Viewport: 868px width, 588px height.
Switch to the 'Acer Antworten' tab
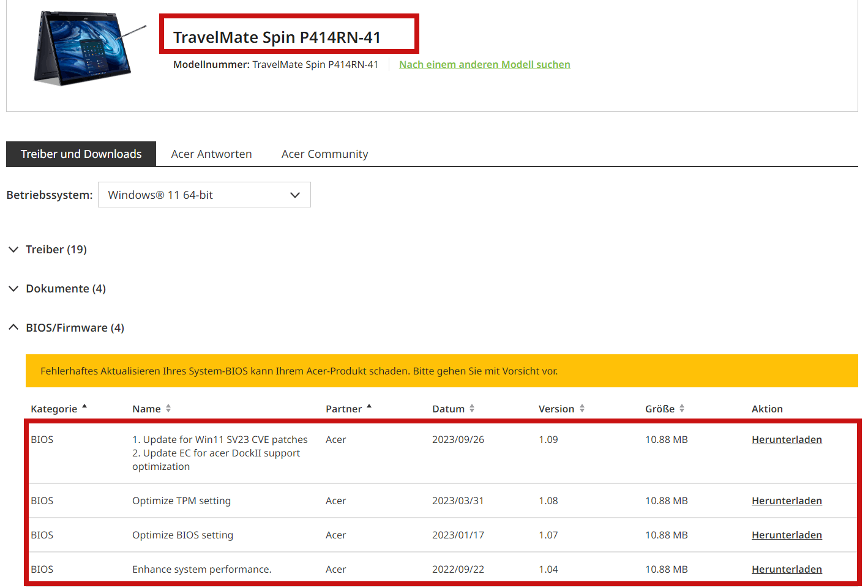(x=211, y=154)
